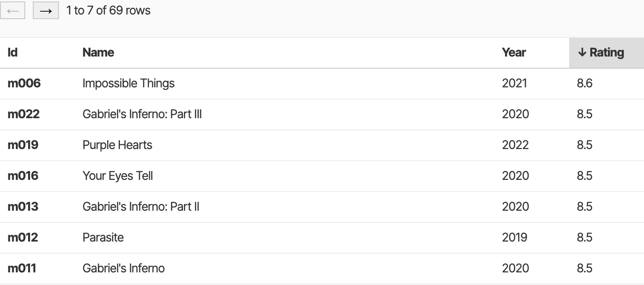Select the m022 row id
Image resolution: width=644 pixels, height=285 pixels.
[x=23, y=114]
